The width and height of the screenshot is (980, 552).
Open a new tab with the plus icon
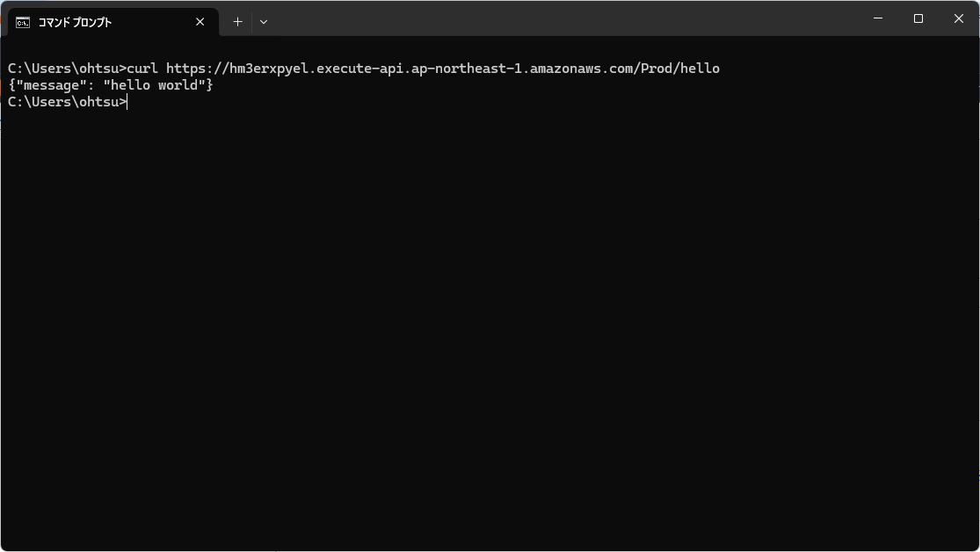[236, 21]
